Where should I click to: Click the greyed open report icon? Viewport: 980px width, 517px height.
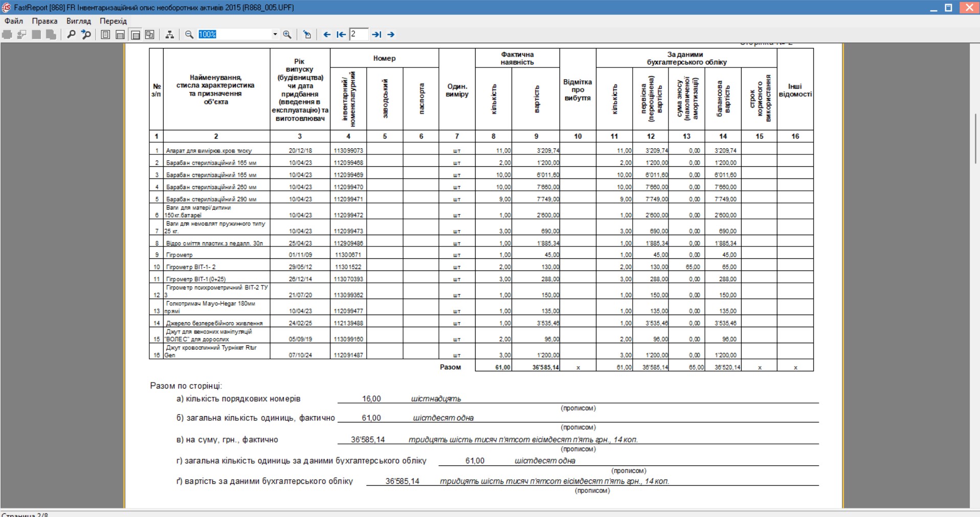[21, 34]
